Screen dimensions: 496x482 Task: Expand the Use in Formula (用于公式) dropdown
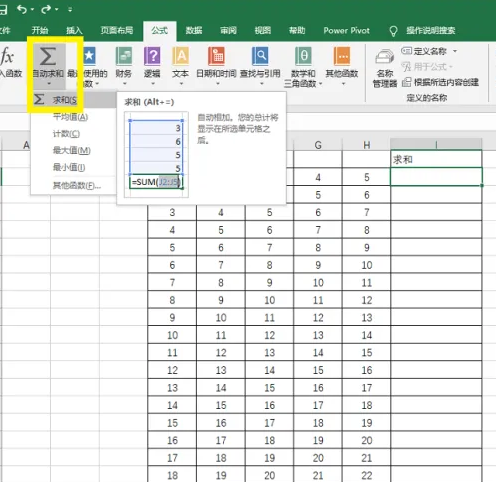(451, 67)
